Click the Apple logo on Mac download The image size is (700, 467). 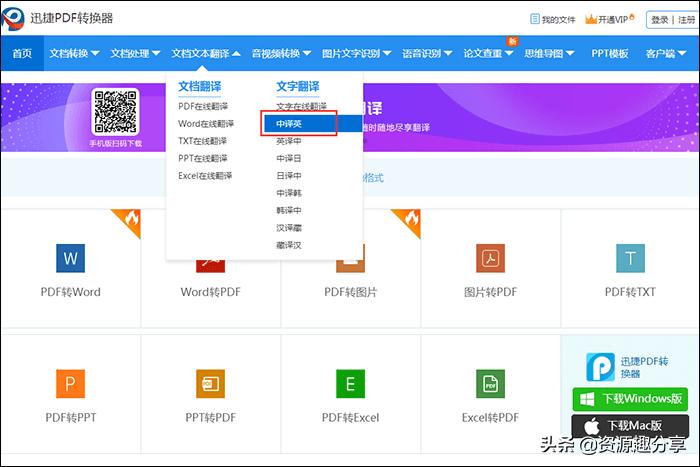pos(592,426)
